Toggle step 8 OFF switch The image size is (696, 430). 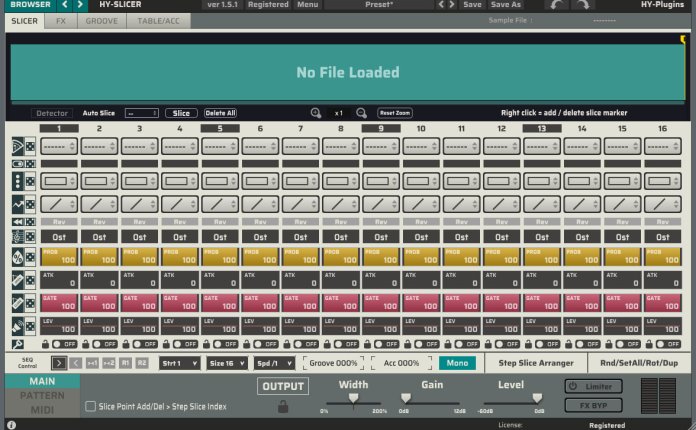coord(346,344)
